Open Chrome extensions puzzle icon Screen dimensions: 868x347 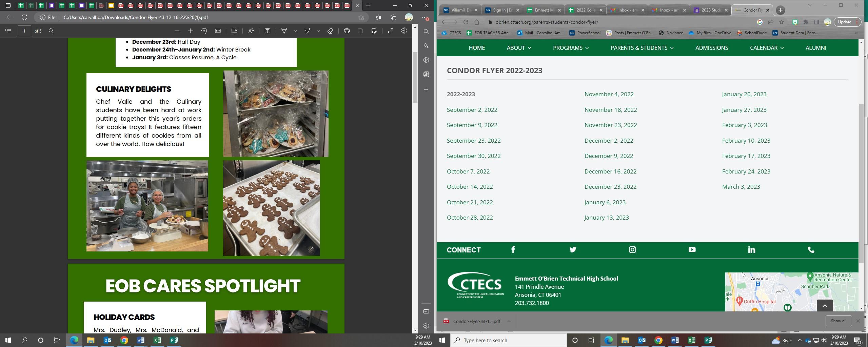(x=806, y=22)
